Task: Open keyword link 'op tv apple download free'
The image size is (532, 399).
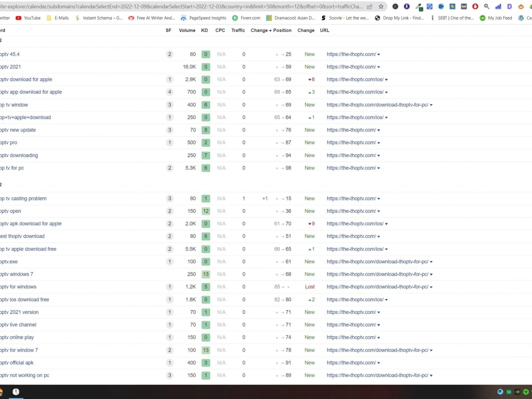Action: coord(28,249)
